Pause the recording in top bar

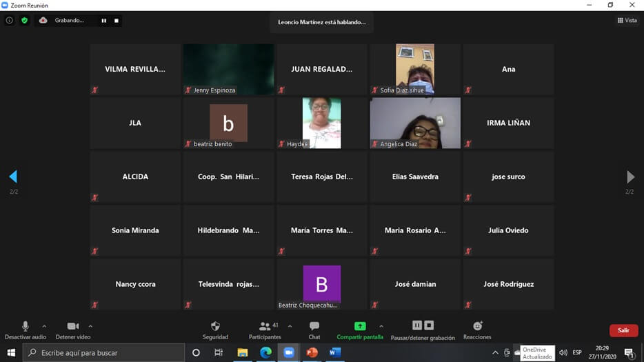coord(104,21)
